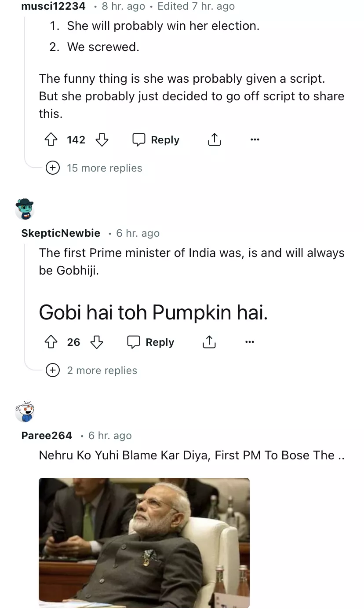Downvote musci12234's comment
Image resolution: width=364 pixels, height=609 pixels.
[102, 140]
